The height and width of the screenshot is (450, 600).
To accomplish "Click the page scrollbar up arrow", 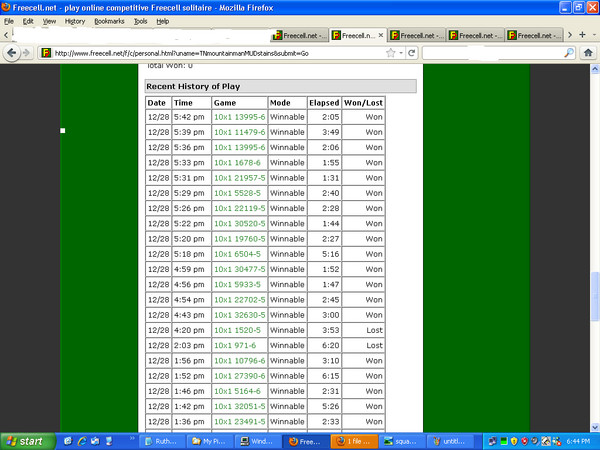I will tap(595, 69).
